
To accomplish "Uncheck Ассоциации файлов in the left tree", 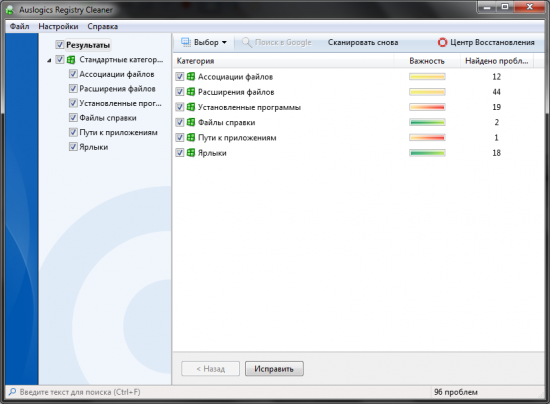I will point(73,74).
